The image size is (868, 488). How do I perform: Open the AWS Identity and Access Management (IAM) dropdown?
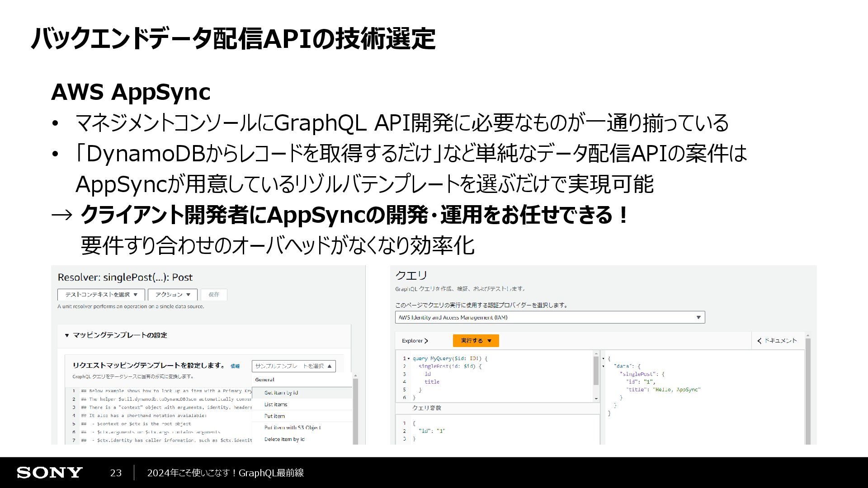(x=550, y=317)
